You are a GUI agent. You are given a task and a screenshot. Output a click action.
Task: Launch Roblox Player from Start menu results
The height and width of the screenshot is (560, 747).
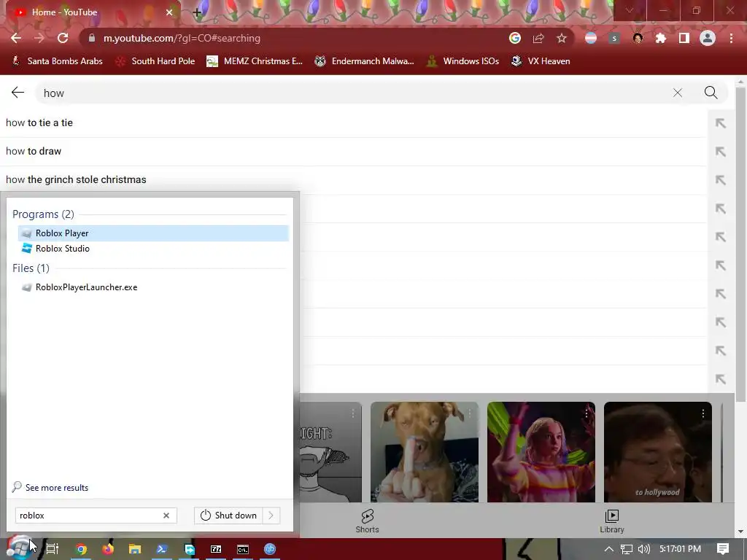tap(153, 233)
